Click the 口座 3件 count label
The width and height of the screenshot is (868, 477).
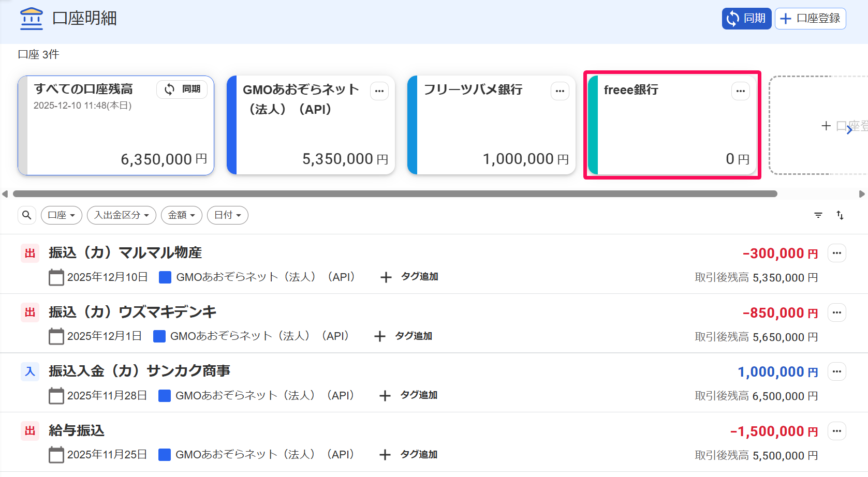(39, 54)
